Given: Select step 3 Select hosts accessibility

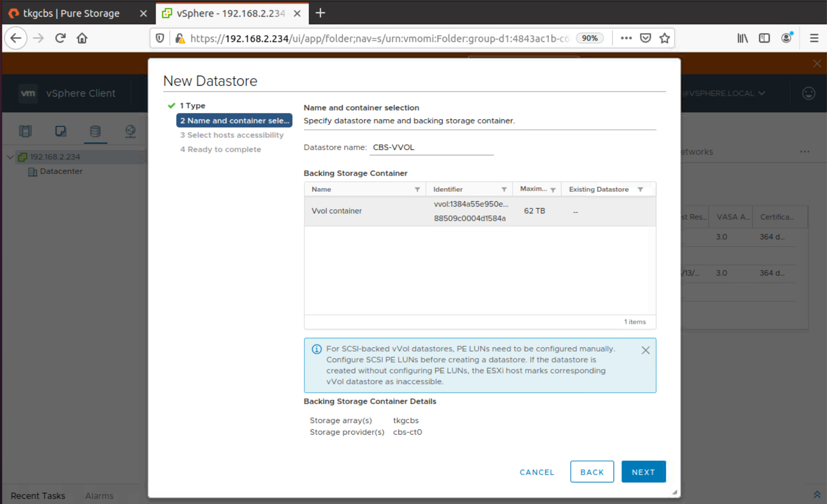Looking at the screenshot, I should 232,135.
